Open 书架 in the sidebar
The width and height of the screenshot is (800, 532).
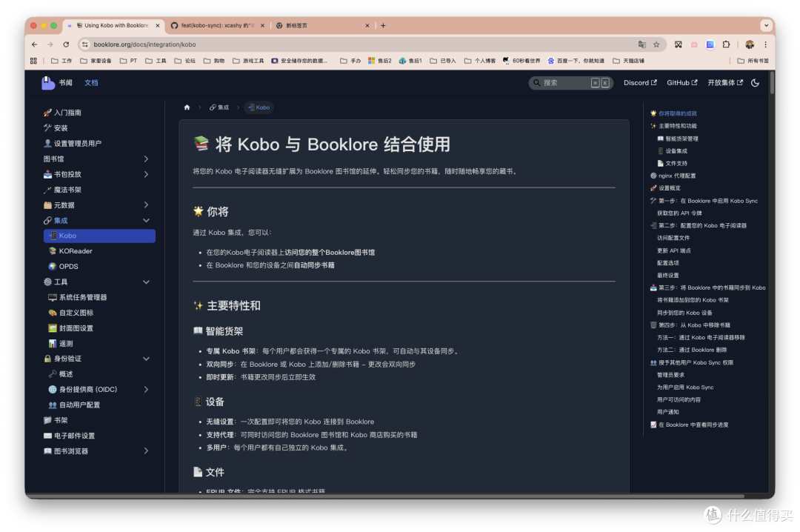tap(56, 420)
